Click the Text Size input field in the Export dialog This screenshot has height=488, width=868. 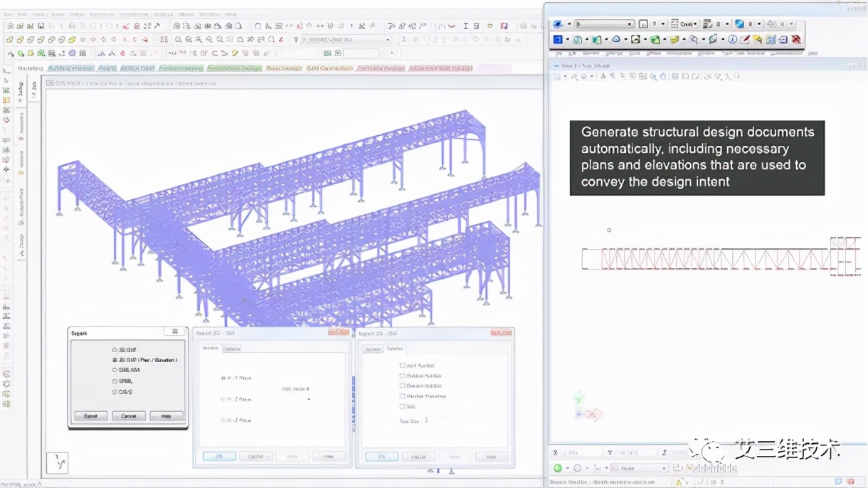coord(438,419)
